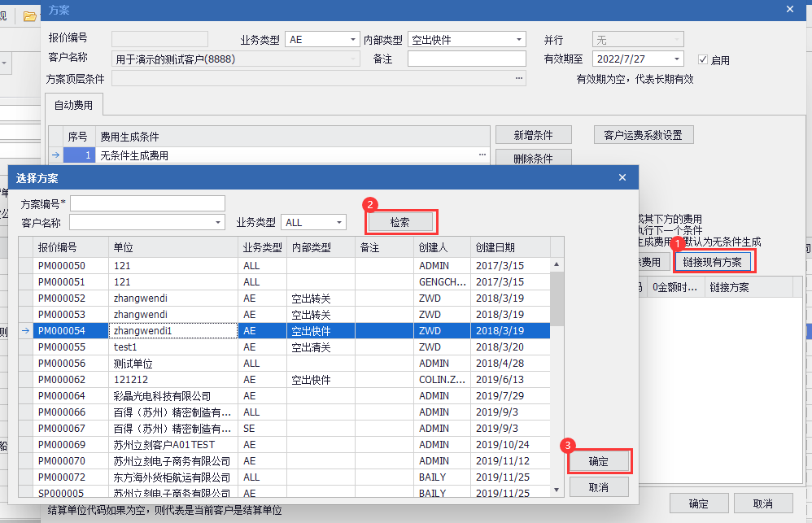Image resolution: width=812 pixels, height=523 pixels.
Task: Click the folder icon in the top-left toolbar
Action: (28, 15)
